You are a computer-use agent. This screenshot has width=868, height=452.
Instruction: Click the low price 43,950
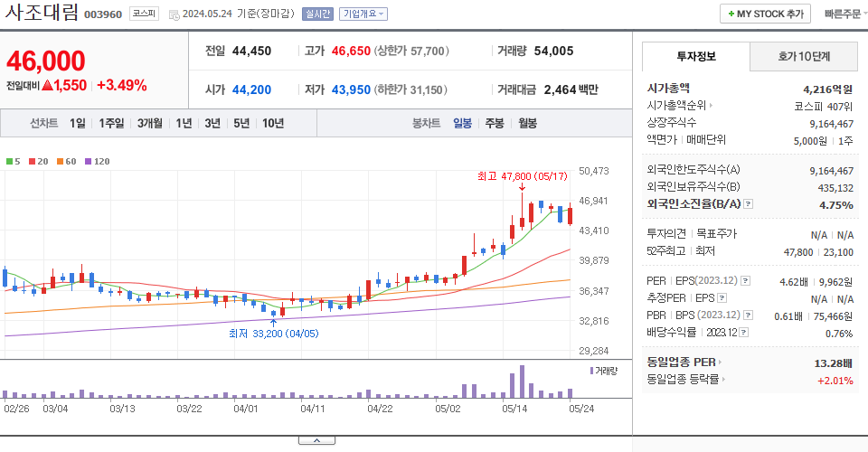click(351, 89)
